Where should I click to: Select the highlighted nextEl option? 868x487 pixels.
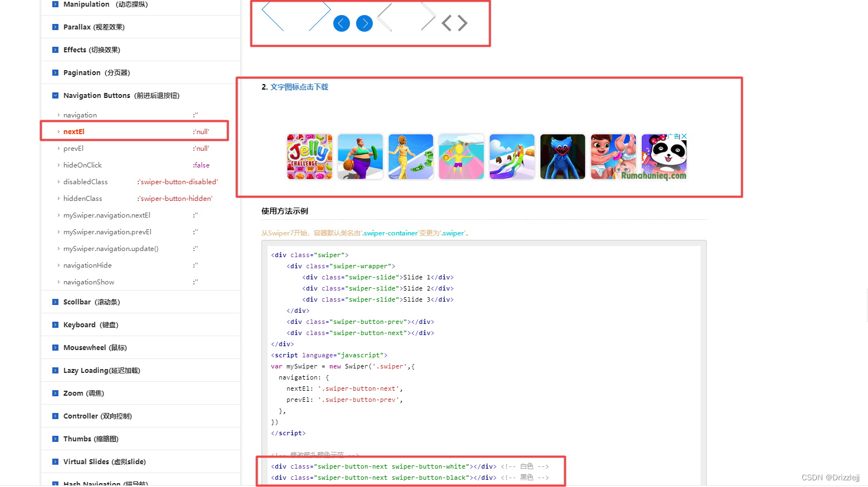[x=74, y=132]
